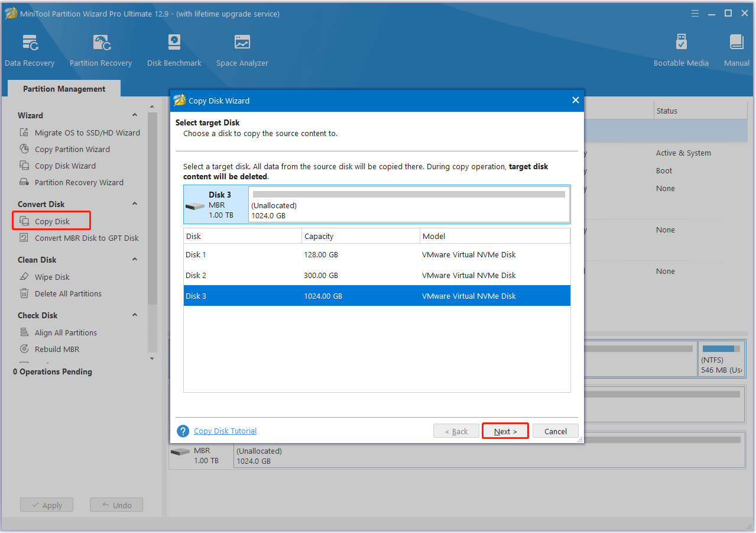Open the Manual
The height and width of the screenshot is (533, 756).
(x=736, y=50)
